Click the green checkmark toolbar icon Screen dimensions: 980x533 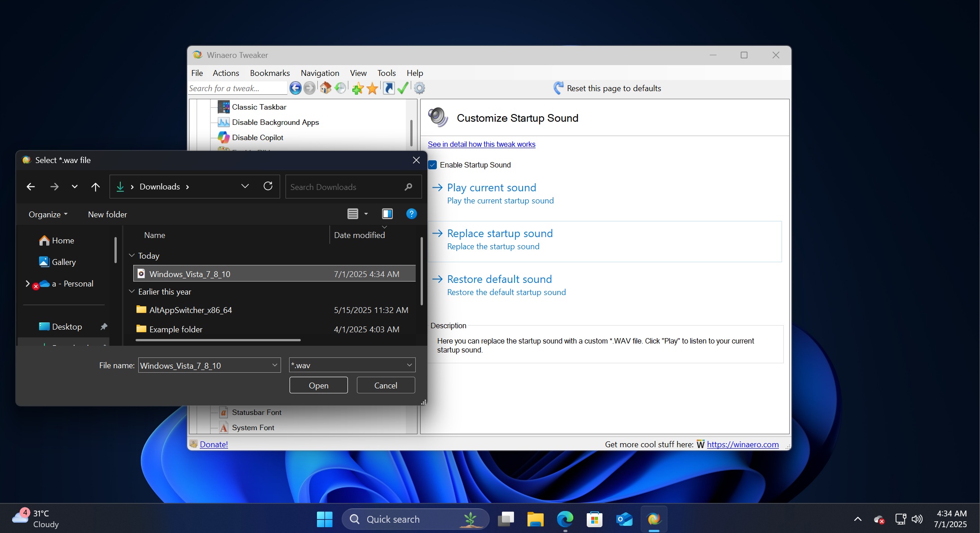(403, 88)
